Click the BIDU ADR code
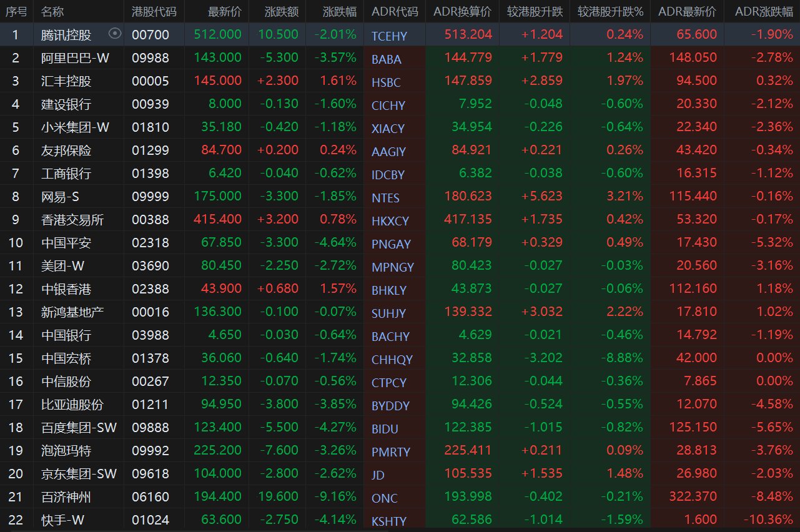The image size is (800, 532). (385, 429)
